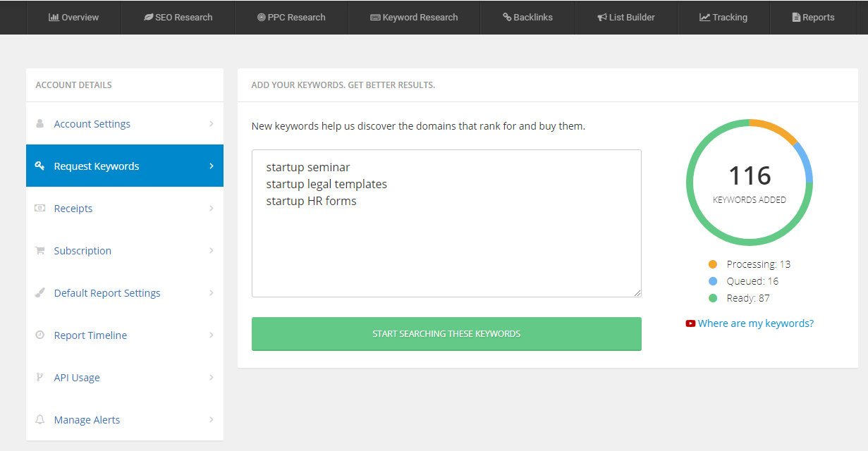Click the leaf icon beside SEO Research

(x=148, y=17)
